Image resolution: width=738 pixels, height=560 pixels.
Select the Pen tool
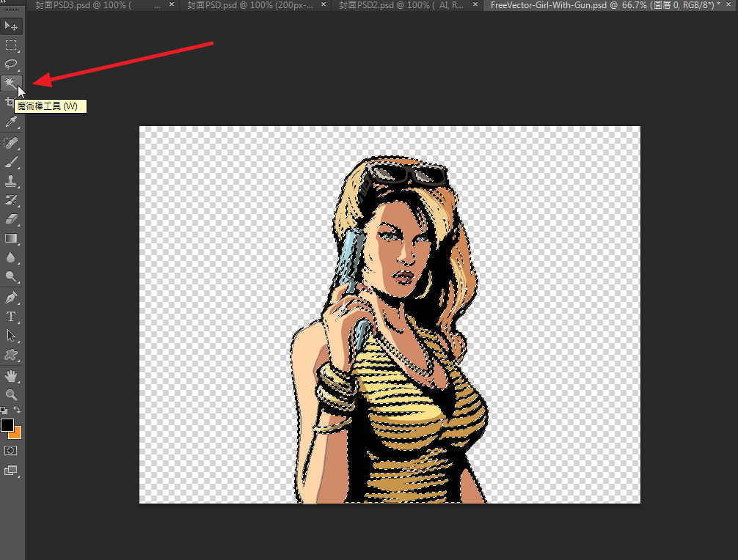(11, 297)
